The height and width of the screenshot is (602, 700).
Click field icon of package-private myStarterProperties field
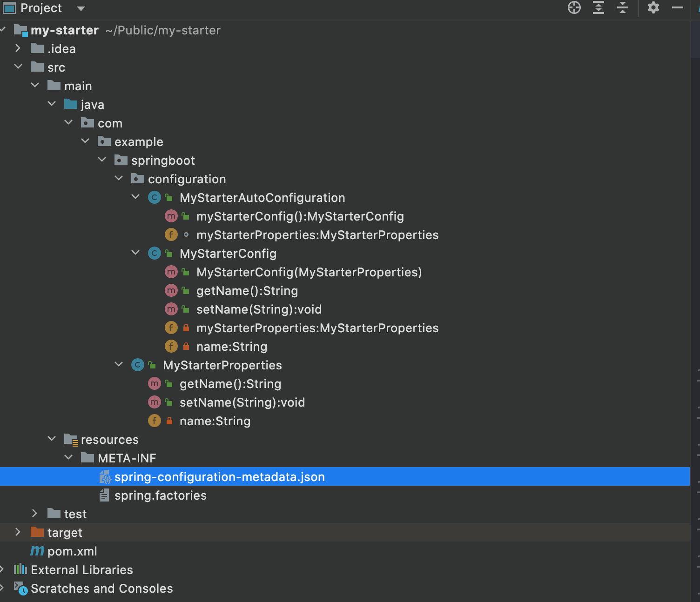(171, 235)
